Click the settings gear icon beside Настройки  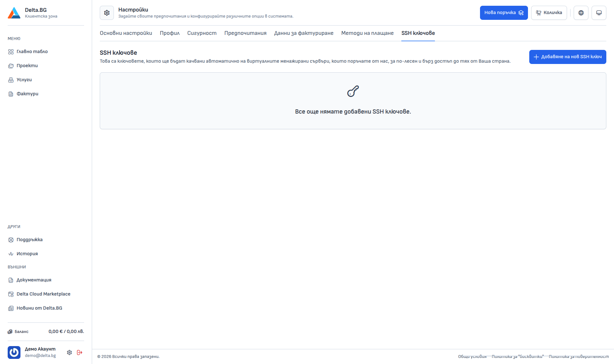tap(107, 13)
